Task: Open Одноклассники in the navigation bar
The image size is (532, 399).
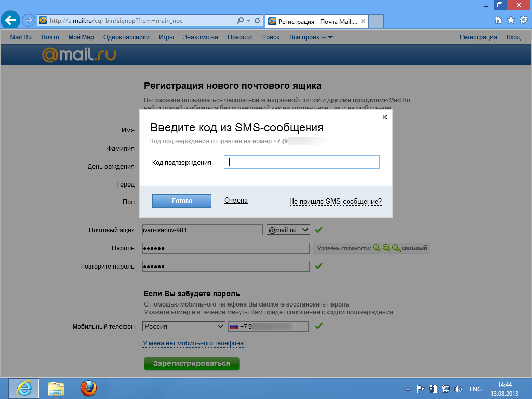Action: (126, 37)
